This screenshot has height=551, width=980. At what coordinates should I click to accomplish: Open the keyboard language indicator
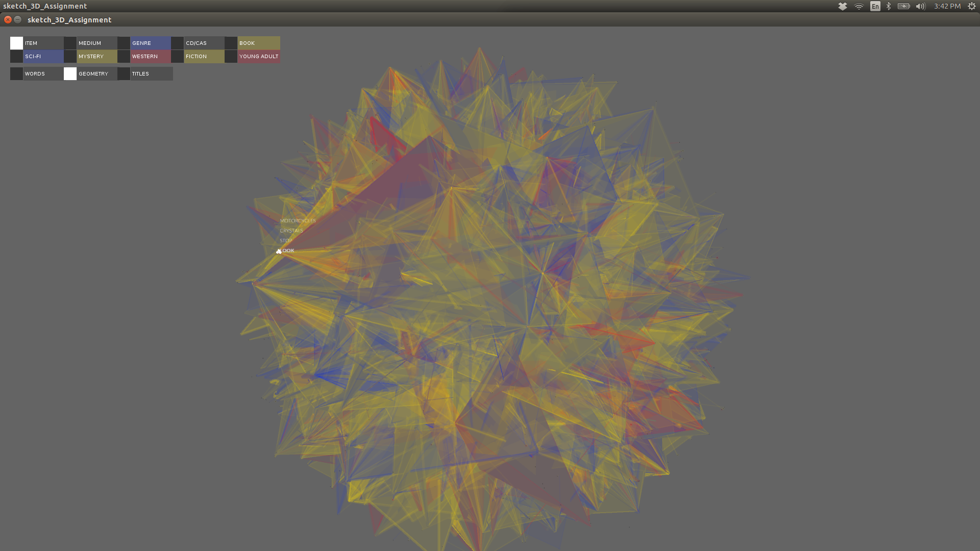tap(875, 6)
